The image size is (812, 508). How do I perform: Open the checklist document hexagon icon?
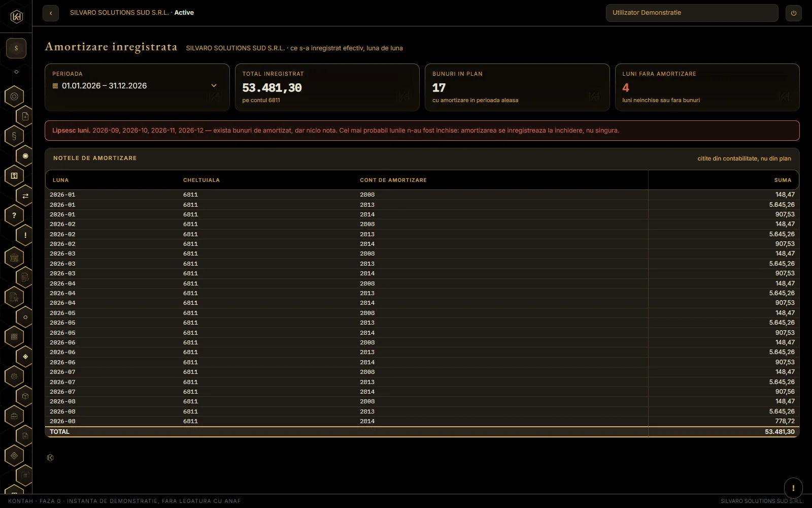point(25,277)
